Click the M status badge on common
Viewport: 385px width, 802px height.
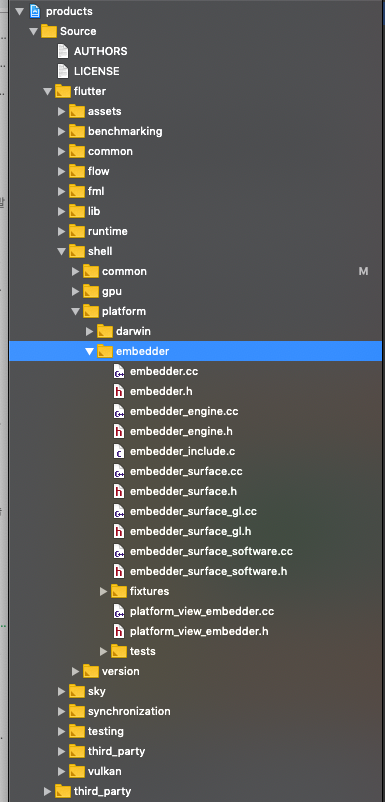(364, 272)
